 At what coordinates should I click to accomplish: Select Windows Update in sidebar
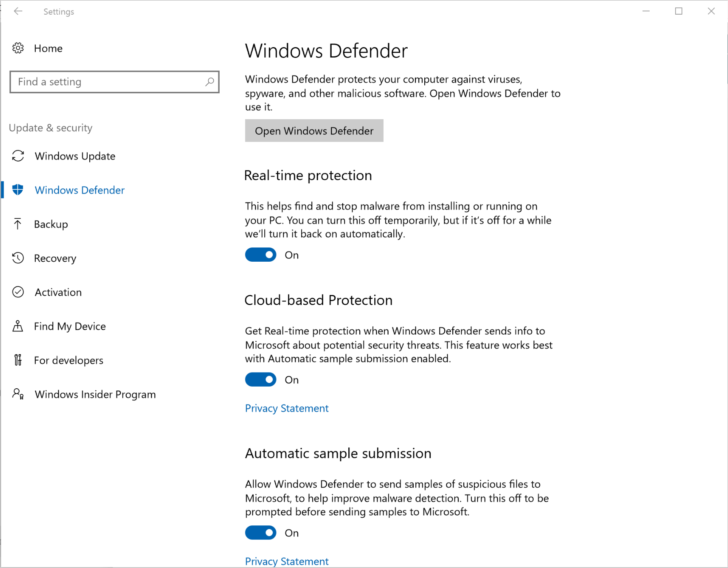[x=75, y=156]
